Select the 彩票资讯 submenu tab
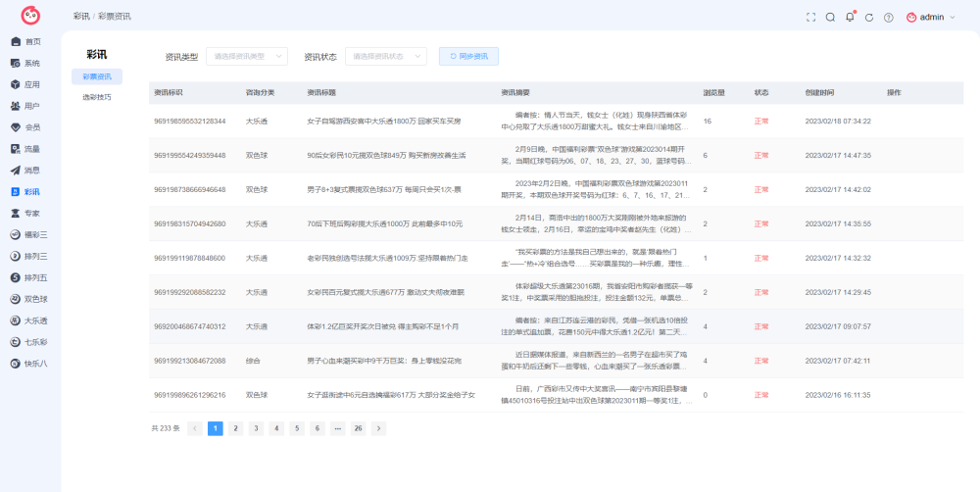 (x=97, y=76)
